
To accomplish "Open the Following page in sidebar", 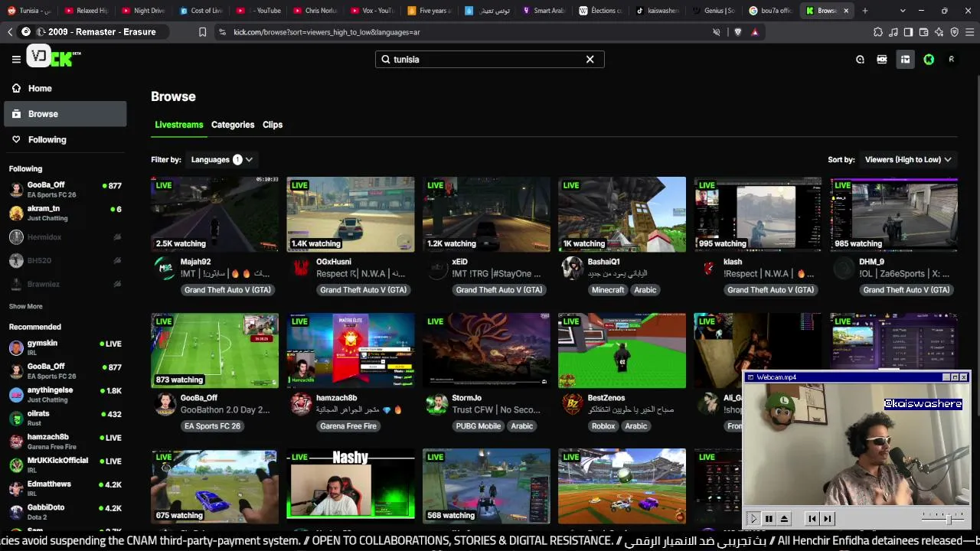I will pyautogui.click(x=65, y=139).
